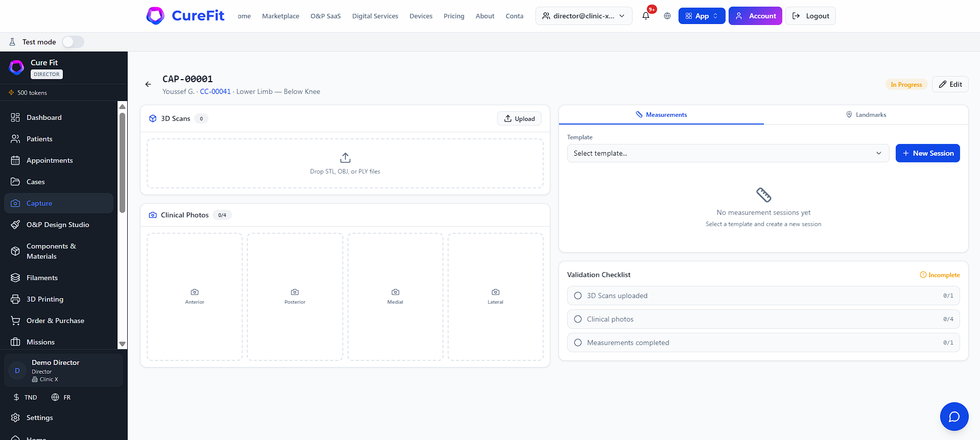
Task: Change language FR selector
Action: (61, 397)
